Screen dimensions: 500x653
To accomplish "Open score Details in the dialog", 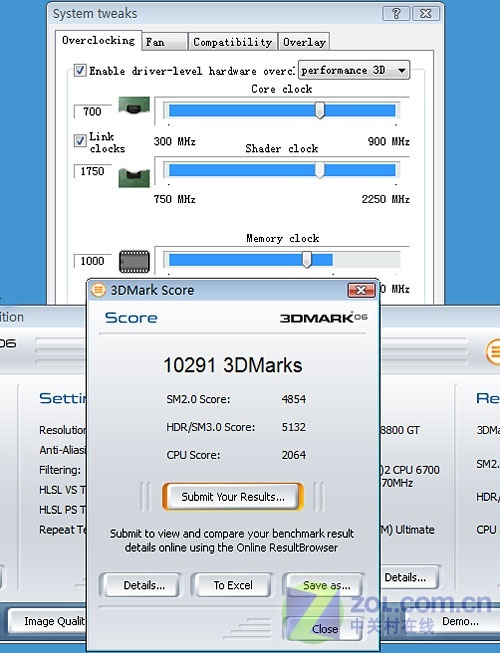I will click(144, 585).
